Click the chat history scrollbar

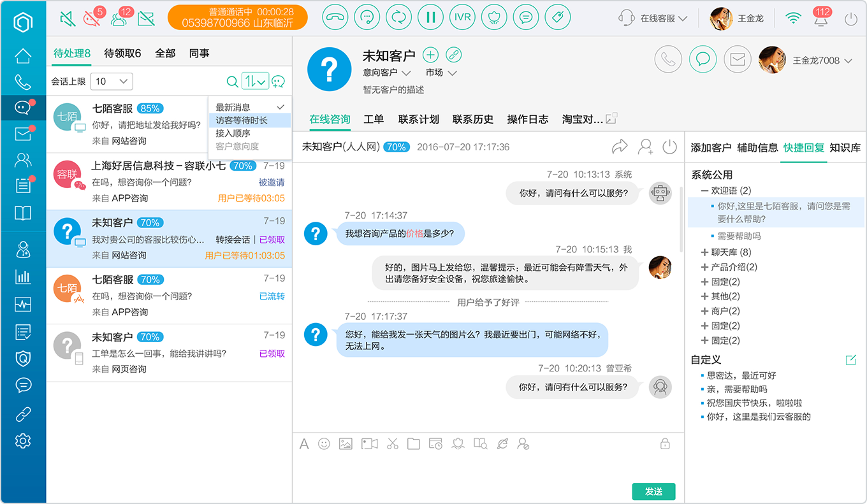[680, 217]
